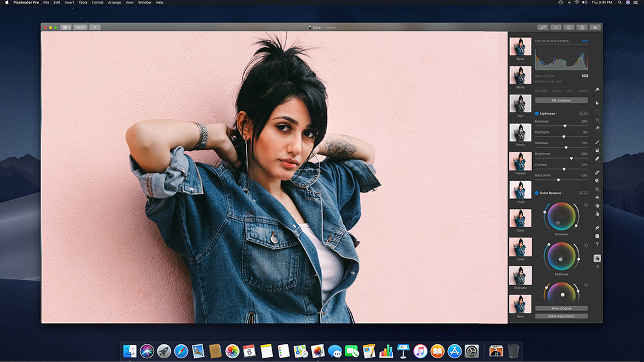Click the Brightness slider handle
Image resolution: width=644 pixels, height=362 pixels.
pos(571,159)
